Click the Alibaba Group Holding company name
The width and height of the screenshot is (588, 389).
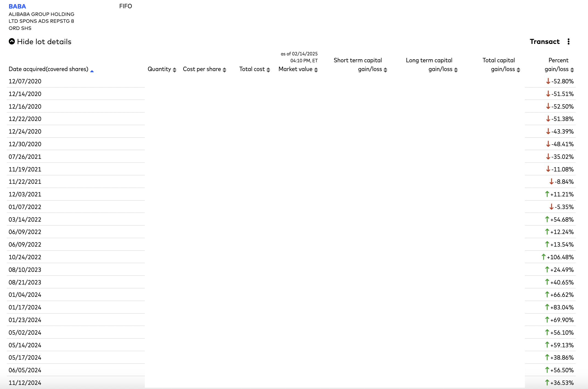[41, 21]
